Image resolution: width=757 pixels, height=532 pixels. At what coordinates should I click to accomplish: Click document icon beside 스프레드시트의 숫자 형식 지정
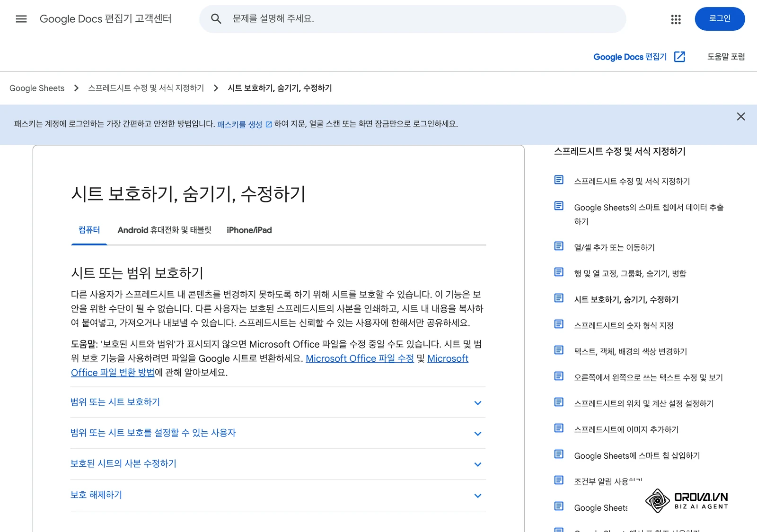click(559, 324)
